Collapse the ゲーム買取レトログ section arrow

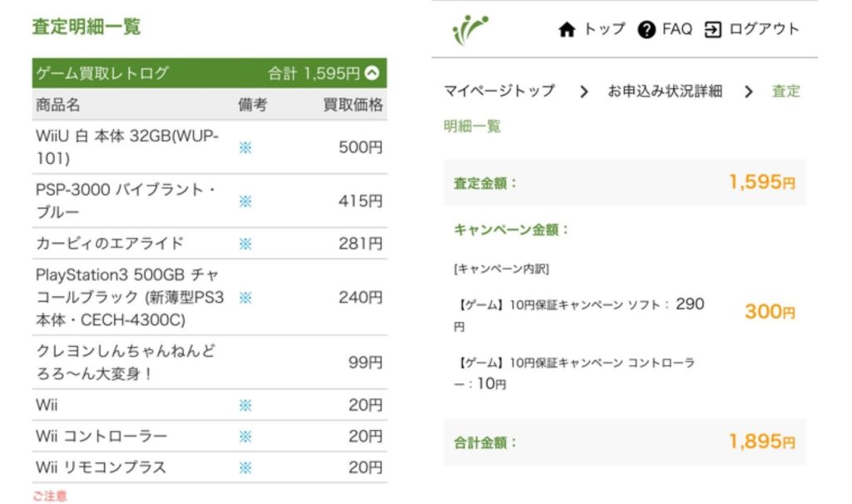(372, 73)
